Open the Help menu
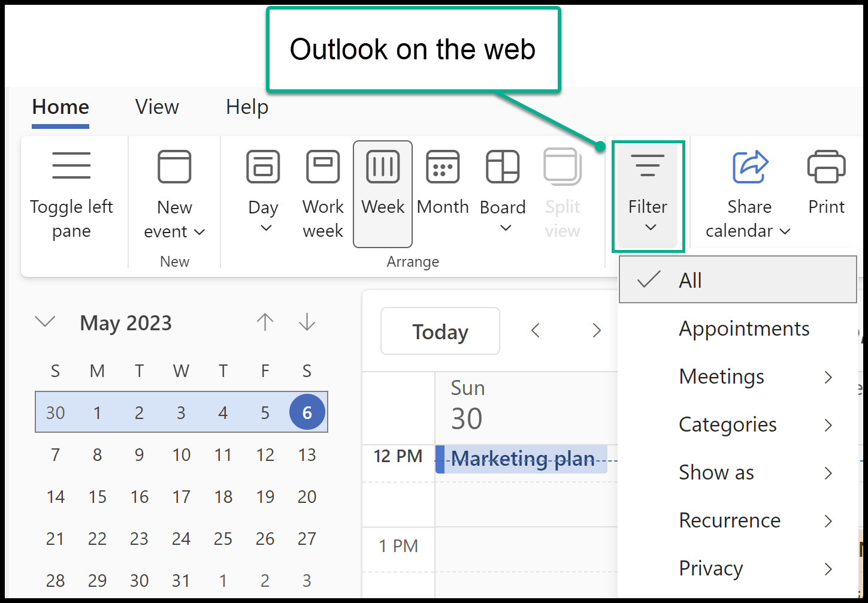The image size is (868, 603). [x=247, y=107]
